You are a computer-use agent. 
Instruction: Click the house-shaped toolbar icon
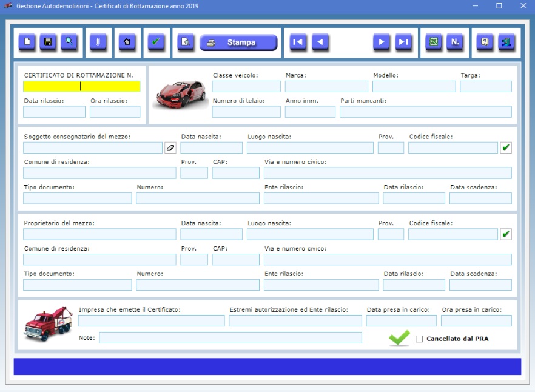coord(127,42)
